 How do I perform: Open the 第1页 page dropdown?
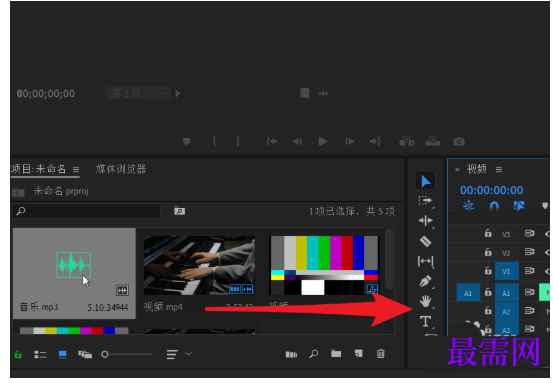139,93
